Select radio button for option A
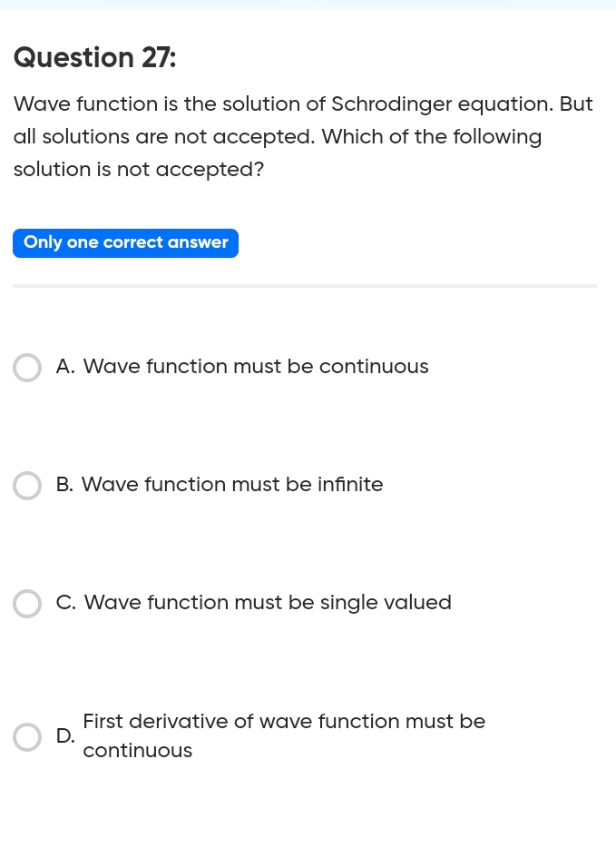The image size is (616, 848). [x=27, y=367]
